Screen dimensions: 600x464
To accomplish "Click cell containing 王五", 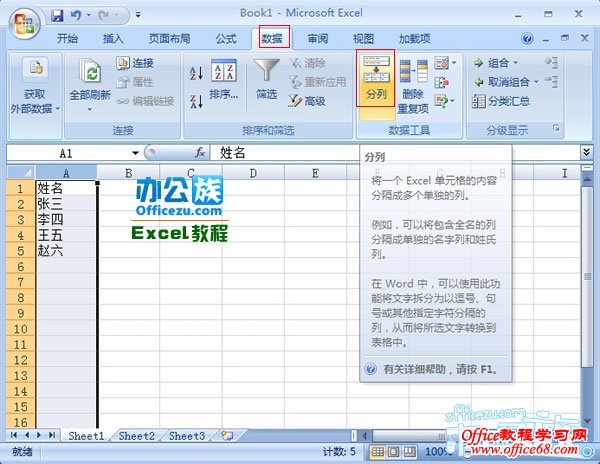I will [66, 235].
